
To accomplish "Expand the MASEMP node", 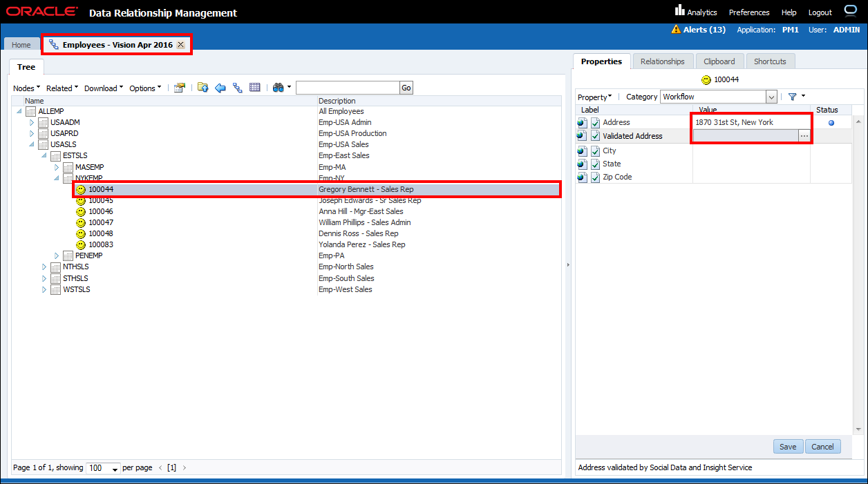I will [57, 167].
